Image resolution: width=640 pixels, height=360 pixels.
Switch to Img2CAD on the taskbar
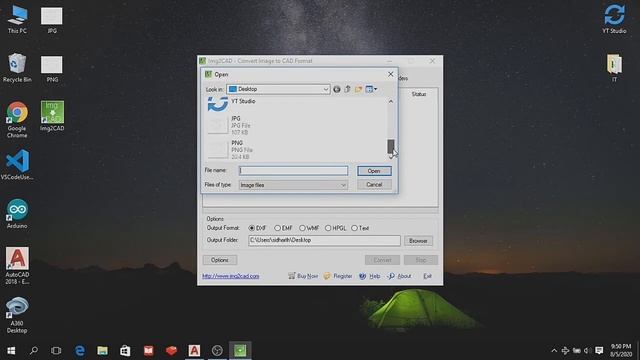click(240, 351)
